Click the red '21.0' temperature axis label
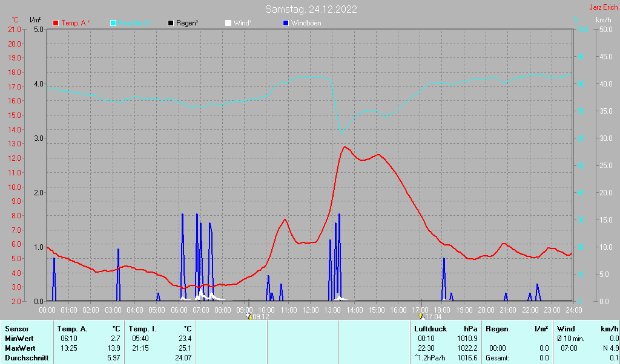The image size is (620, 364). (x=15, y=30)
